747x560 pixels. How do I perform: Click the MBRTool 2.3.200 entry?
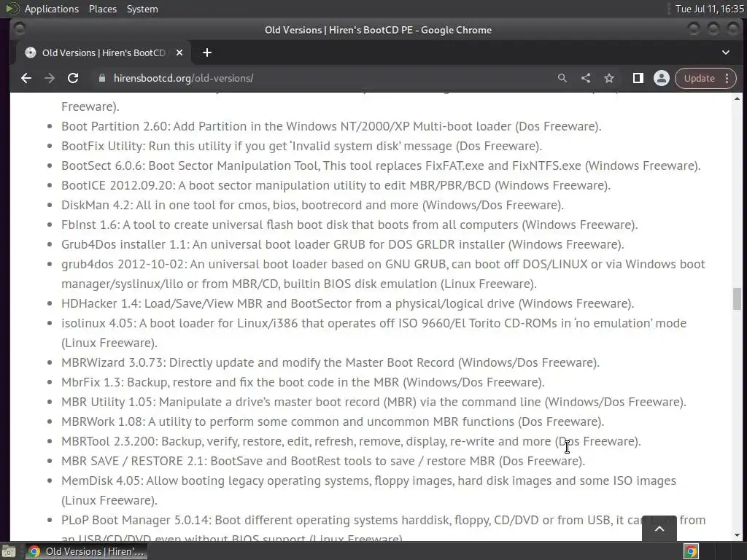coord(351,441)
